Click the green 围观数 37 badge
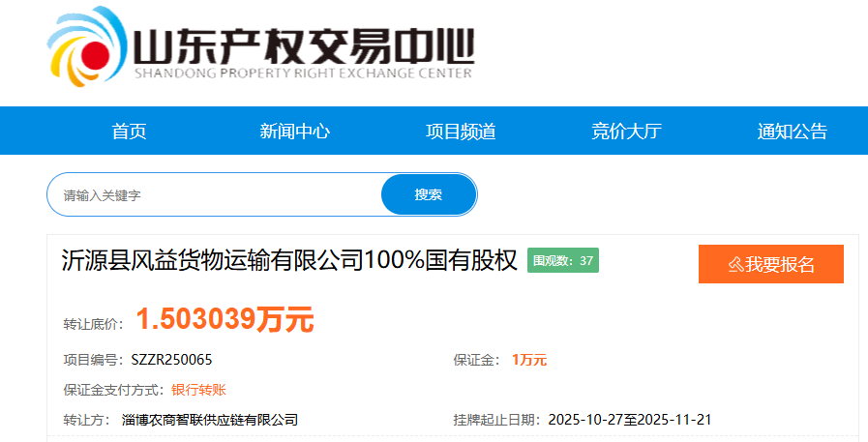 (x=563, y=260)
